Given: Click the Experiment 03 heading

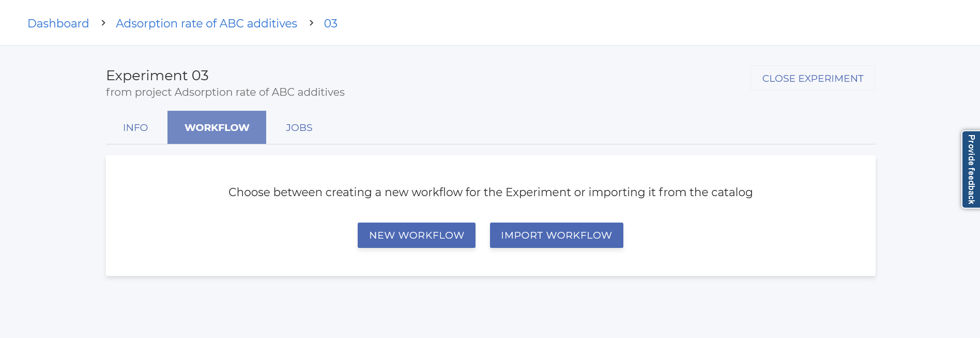Looking at the screenshot, I should pos(157,76).
